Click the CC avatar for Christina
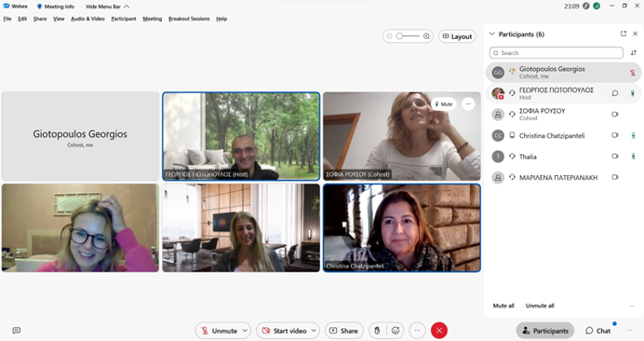644x341 pixels. click(x=498, y=135)
